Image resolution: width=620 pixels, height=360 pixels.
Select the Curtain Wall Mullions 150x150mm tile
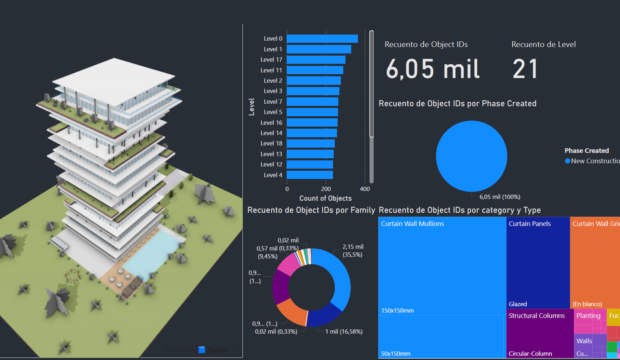(442, 266)
